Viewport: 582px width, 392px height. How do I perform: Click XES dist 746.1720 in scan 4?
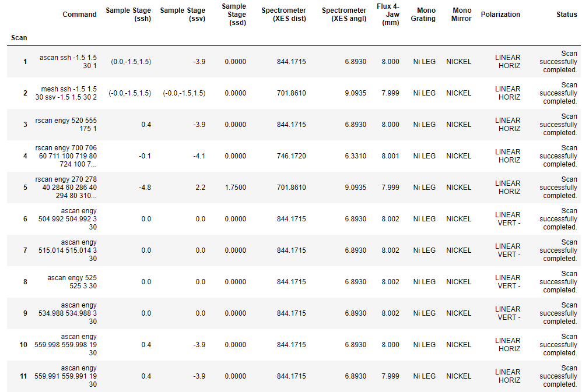pos(292,156)
